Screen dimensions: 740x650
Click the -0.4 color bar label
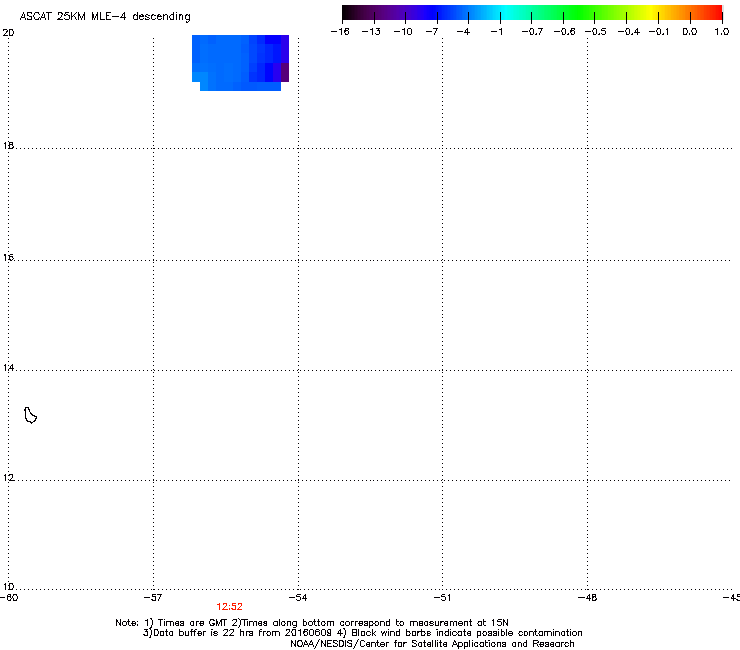click(629, 32)
